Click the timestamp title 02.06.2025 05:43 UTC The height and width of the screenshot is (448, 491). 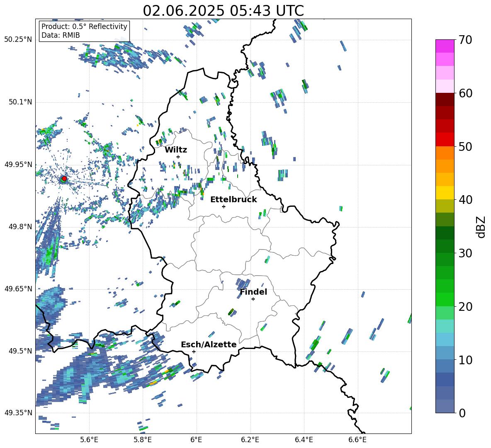pyautogui.click(x=223, y=11)
